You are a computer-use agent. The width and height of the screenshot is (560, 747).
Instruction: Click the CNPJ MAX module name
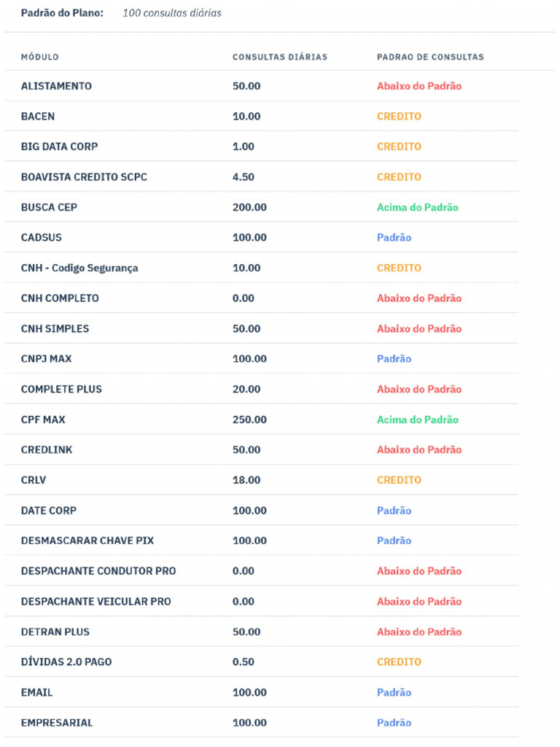pos(47,359)
